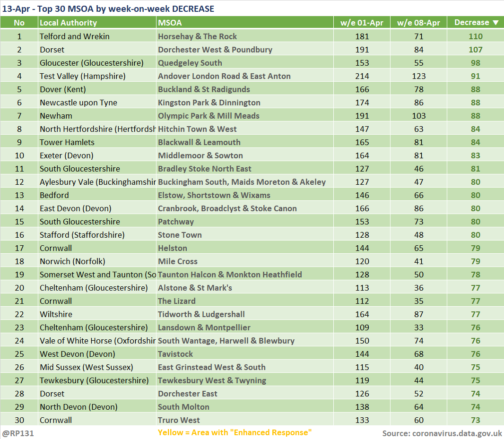Select cell 'Kingston Park & Dinnington'
This screenshot has height=439, width=504.
point(244,103)
